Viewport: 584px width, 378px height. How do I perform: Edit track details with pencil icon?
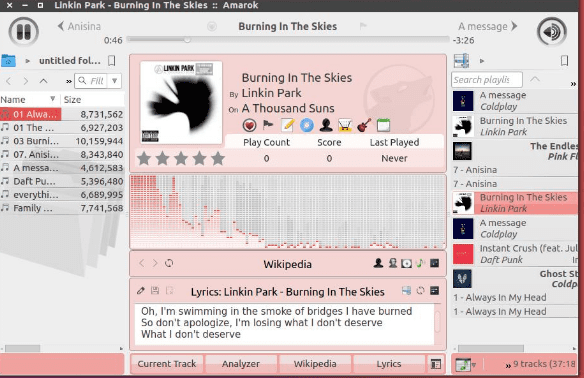[288, 126]
